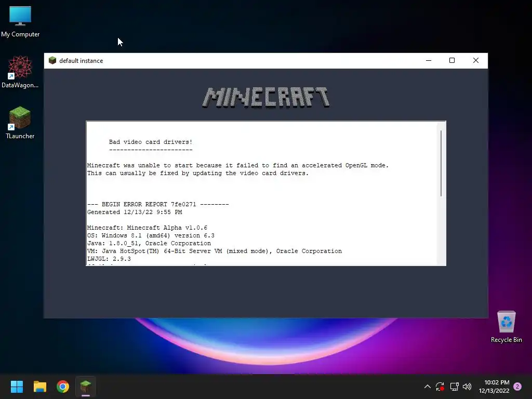
Task: Open the notifications badge showing 2
Action: (517, 387)
